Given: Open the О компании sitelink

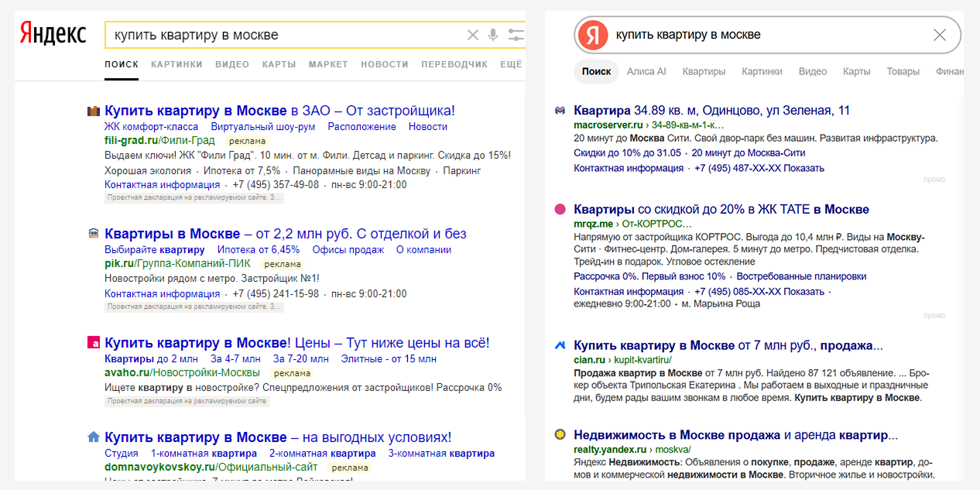Looking at the screenshot, I should click(423, 249).
